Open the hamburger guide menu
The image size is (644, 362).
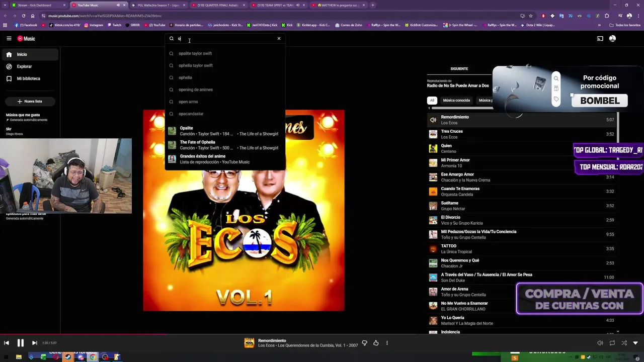pyautogui.click(x=9, y=38)
